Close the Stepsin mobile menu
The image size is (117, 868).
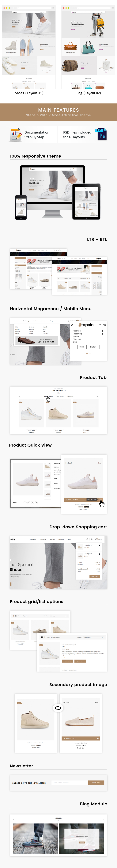pos(72,325)
